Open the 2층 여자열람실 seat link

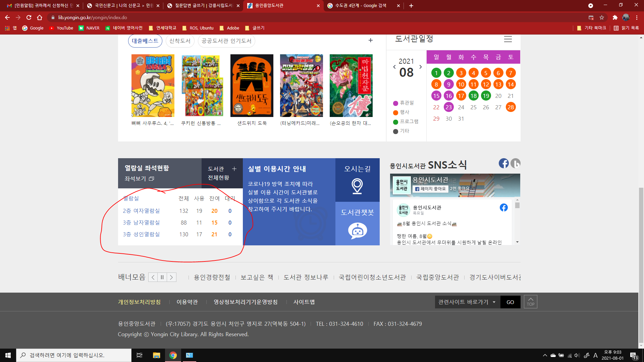coord(141,211)
